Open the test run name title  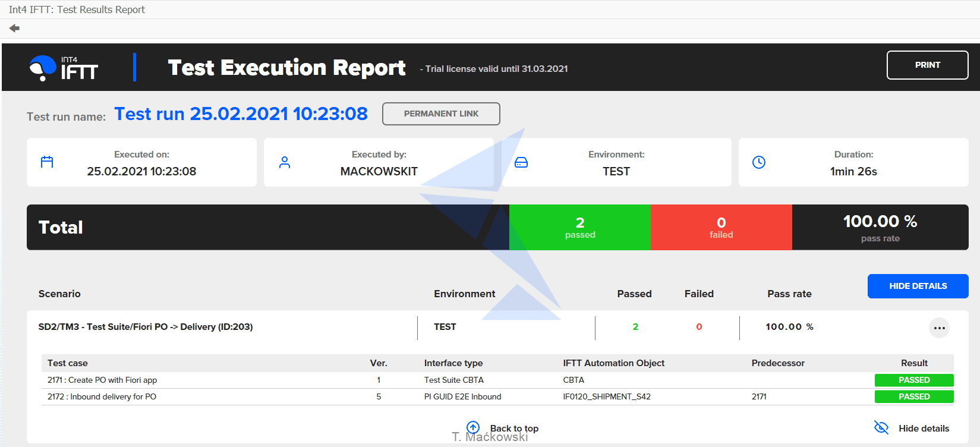click(x=241, y=114)
